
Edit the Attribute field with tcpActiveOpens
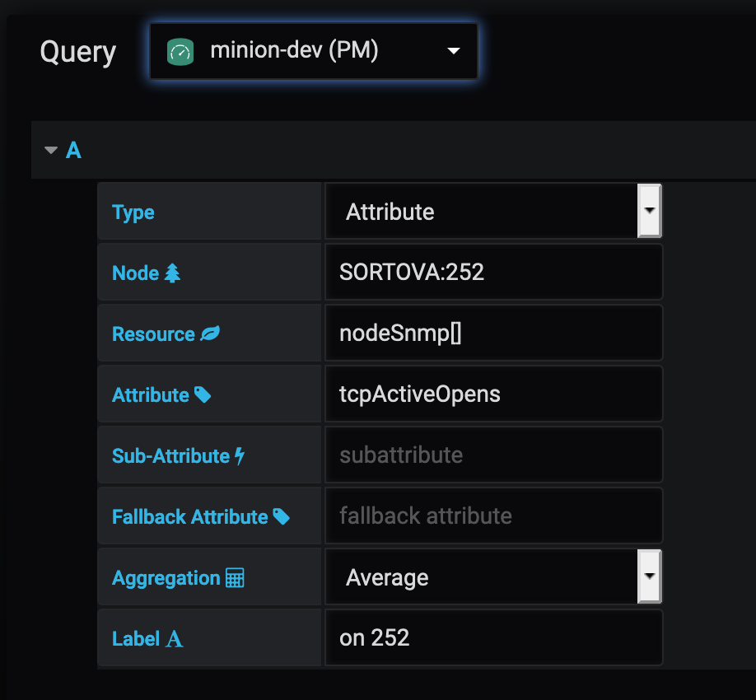pyautogui.click(x=494, y=394)
